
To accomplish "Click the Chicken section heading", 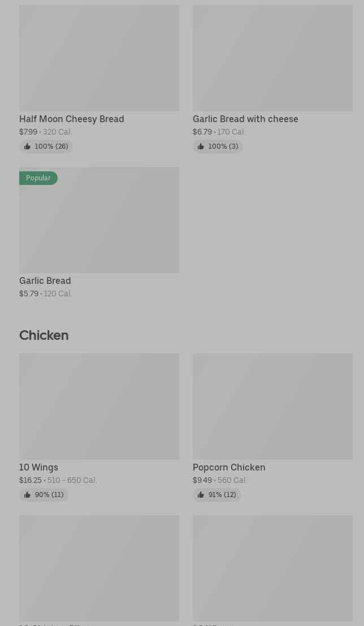I will (44, 335).
